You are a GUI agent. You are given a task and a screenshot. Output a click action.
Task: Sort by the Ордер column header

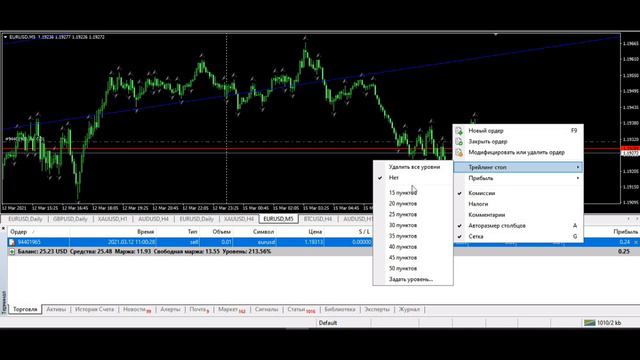[38, 232]
